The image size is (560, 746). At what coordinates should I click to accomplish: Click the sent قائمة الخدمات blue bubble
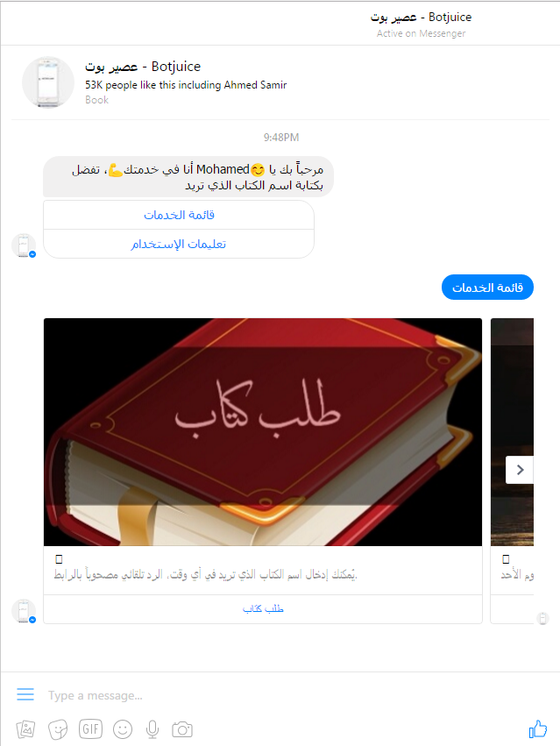pyautogui.click(x=487, y=288)
